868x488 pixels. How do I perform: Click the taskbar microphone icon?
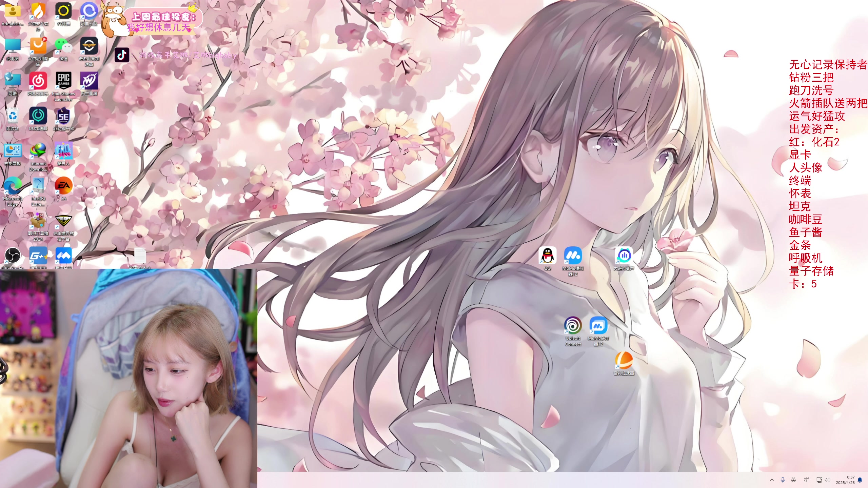click(x=783, y=480)
